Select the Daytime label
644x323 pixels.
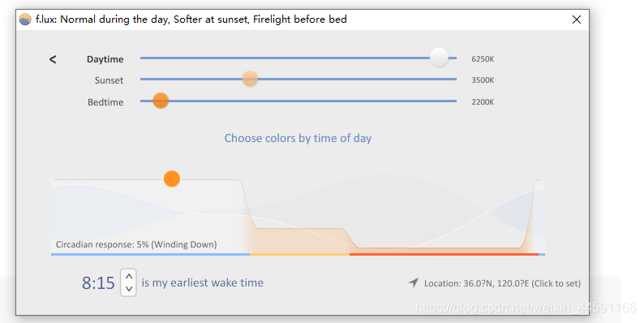click(105, 59)
